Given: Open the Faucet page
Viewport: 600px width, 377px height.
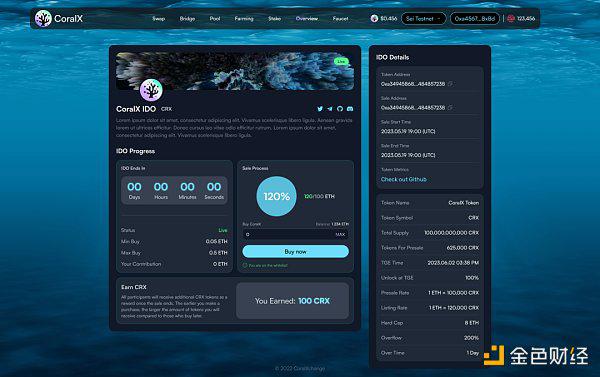Looking at the screenshot, I should point(340,18).
